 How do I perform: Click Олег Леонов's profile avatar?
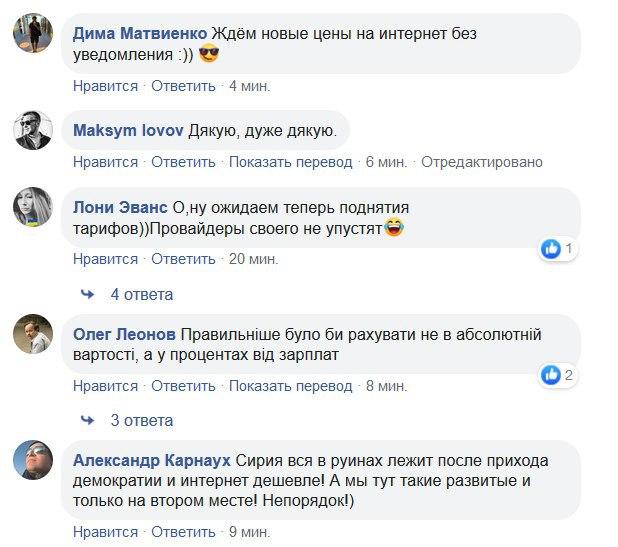[32, 334]
